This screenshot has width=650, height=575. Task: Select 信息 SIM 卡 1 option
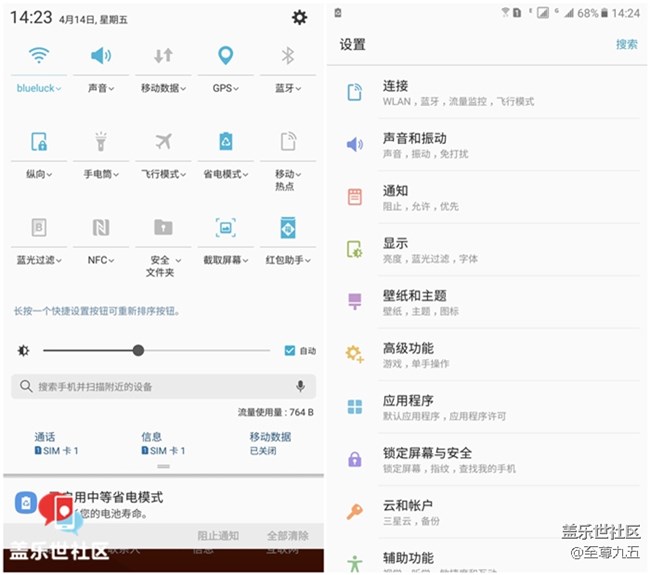tap(163, 444)
